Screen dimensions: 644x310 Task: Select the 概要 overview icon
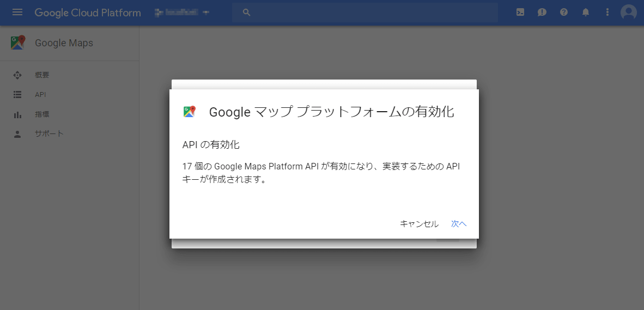pyautogui.click(x=17, y=75)
